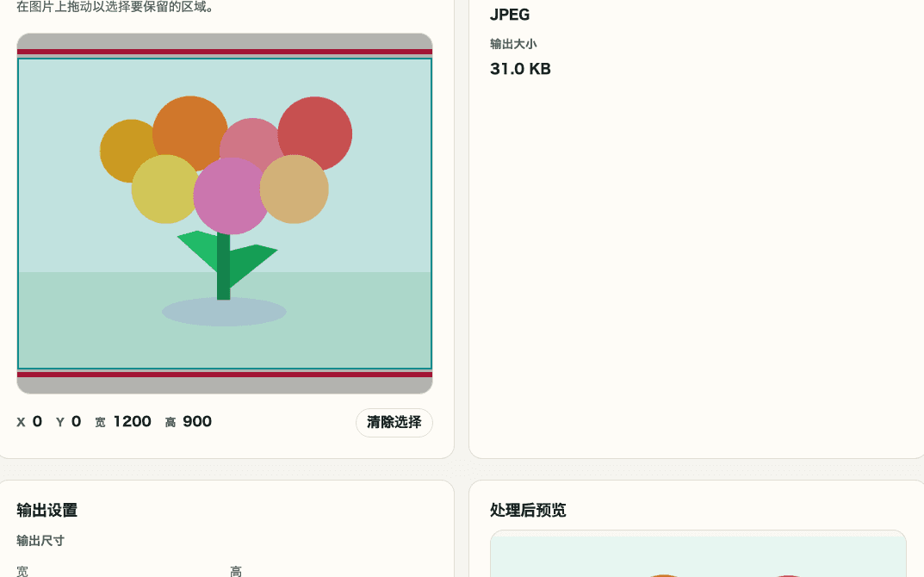924x577 pixels.
Task: Click the 输出设置 section heading
Action: [45, 510]
